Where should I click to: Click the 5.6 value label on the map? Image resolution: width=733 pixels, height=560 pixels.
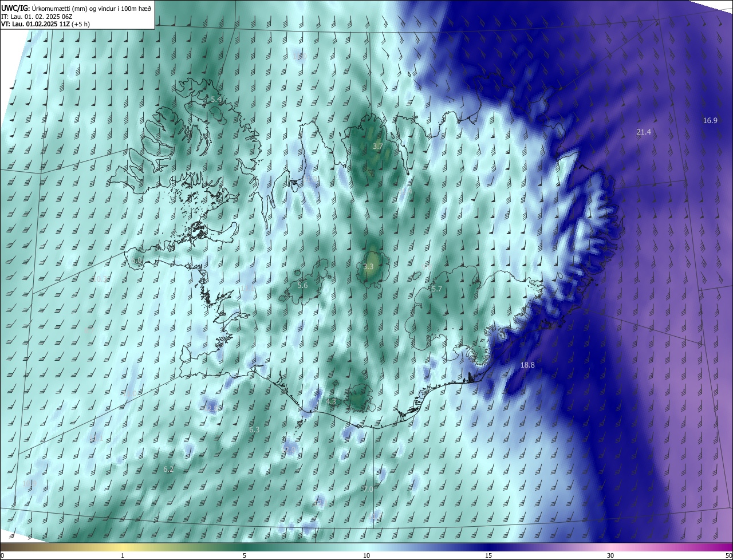(302, 285)
